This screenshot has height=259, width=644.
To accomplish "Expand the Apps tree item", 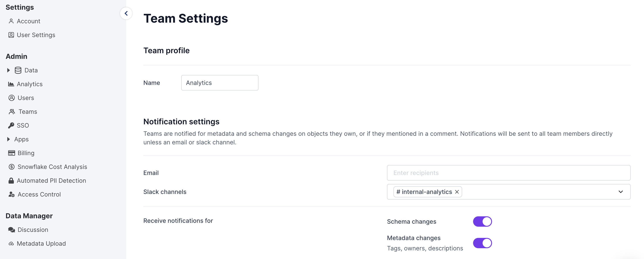I will [x=8, y=139].
